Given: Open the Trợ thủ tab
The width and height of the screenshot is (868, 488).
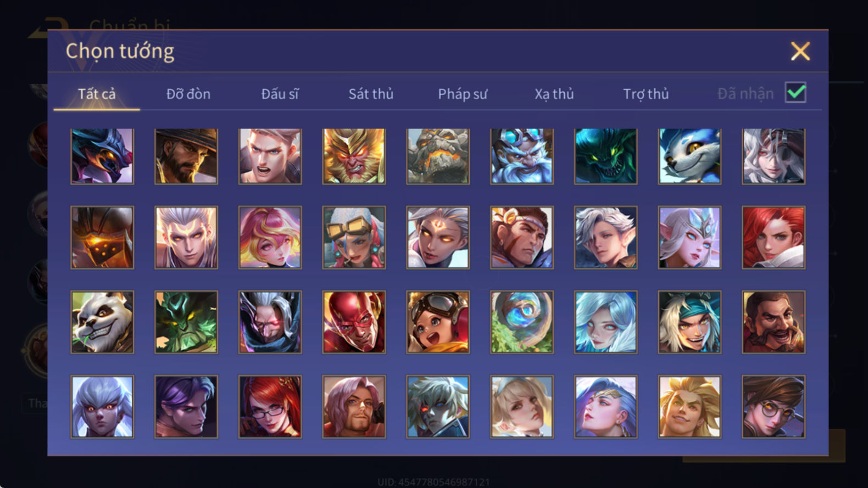Looking at the screenshot, I should point(646,94).
